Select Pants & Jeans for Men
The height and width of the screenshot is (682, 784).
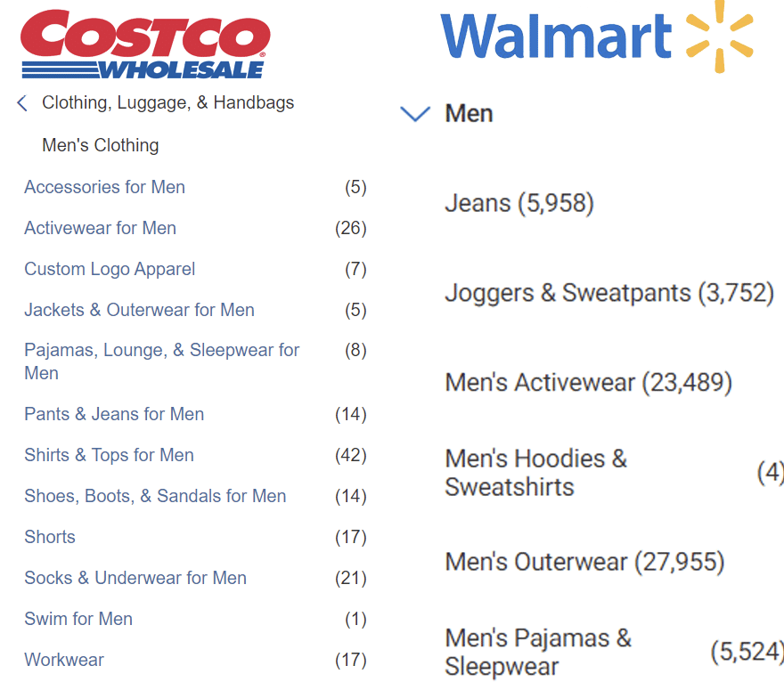[x=114, y=414]
